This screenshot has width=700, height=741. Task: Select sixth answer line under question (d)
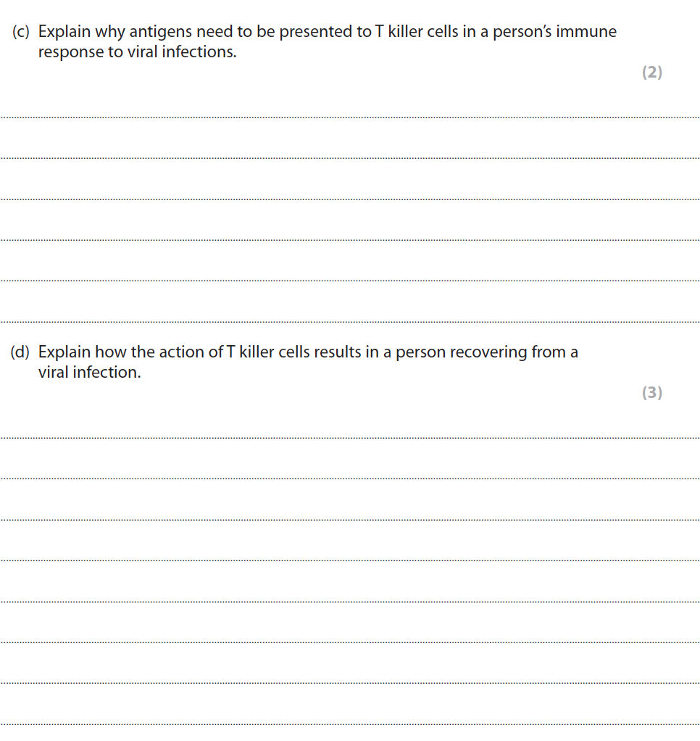tap(350, 642)
